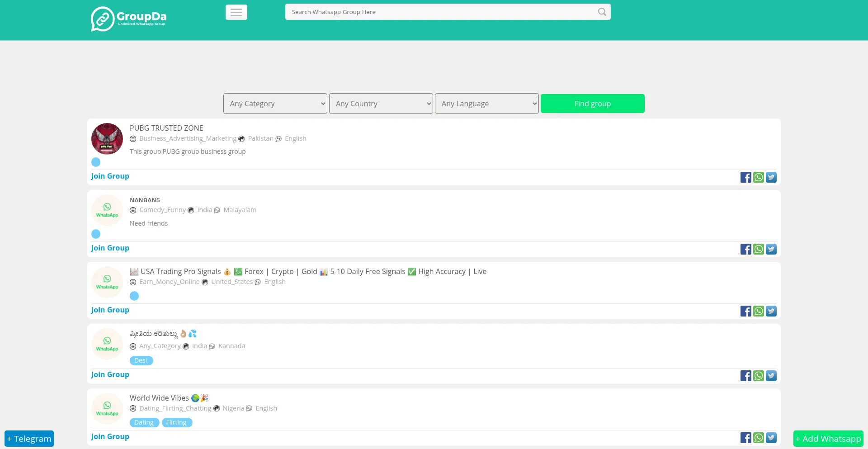Click the Pakistan country label
Viewport: 868px width, 449px height.
(260, 138)
